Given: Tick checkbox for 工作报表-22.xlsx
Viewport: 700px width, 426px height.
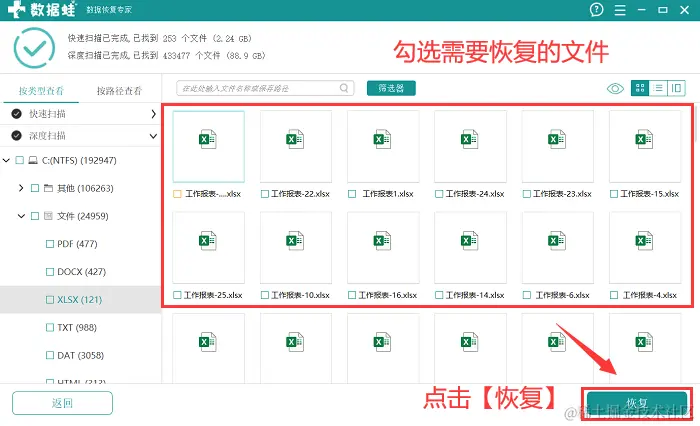Looking at the screenshot, I should click(265, 194).
